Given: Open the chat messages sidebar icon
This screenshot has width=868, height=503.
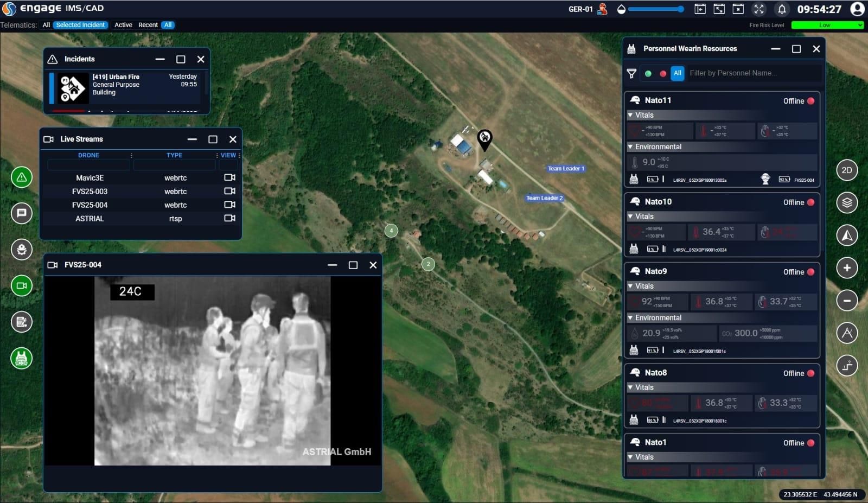Looking at the screenshot, I should [22, 213].
